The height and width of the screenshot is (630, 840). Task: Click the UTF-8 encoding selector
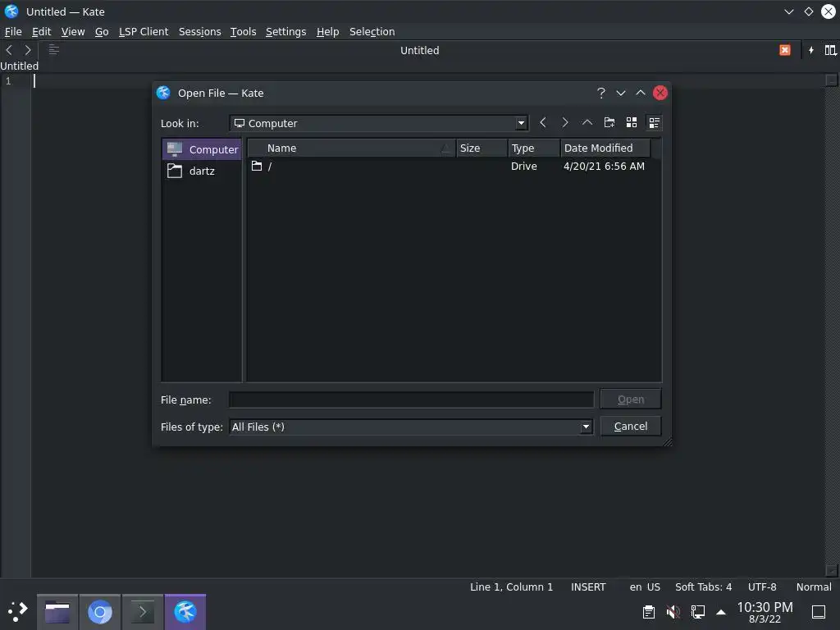click(x=762, y=587)
